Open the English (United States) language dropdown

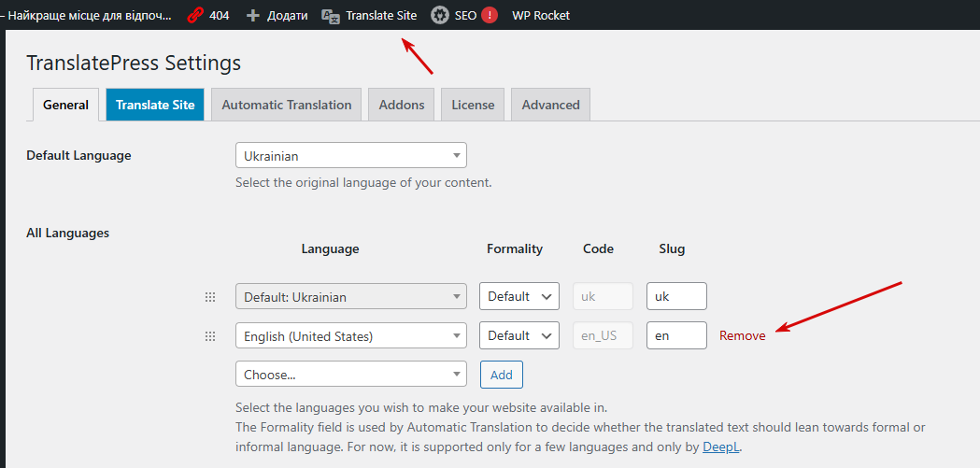[x=350, y=335]
